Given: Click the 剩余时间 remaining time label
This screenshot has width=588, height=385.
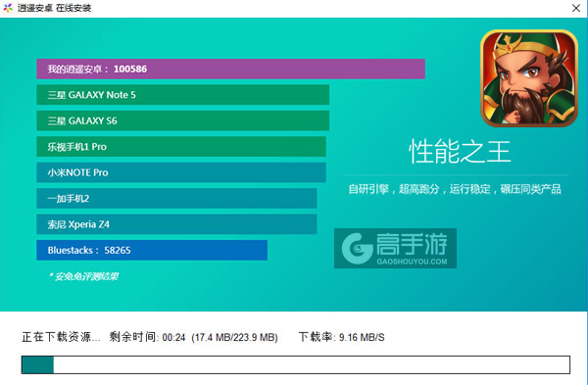Looking at the screenshot, I should coord(132,337).
